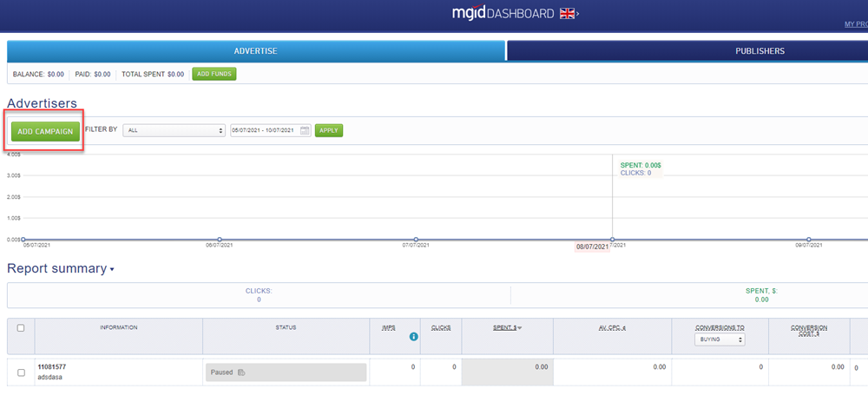Click the UK flag language icon

(x=567, y=14)
